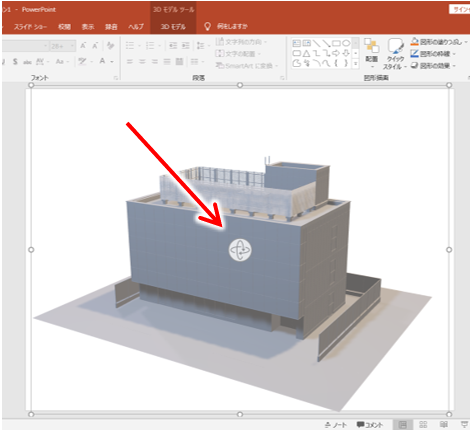The width and height of the screenshot is (476, 430).
Task: Select the arrow line shape
Action: (327, 43)
